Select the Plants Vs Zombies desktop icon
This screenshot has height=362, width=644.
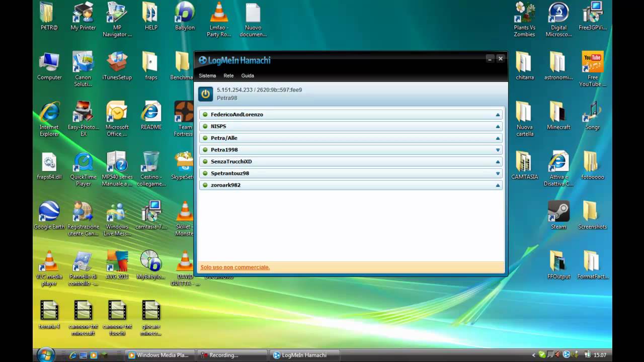tap(524, 20)
